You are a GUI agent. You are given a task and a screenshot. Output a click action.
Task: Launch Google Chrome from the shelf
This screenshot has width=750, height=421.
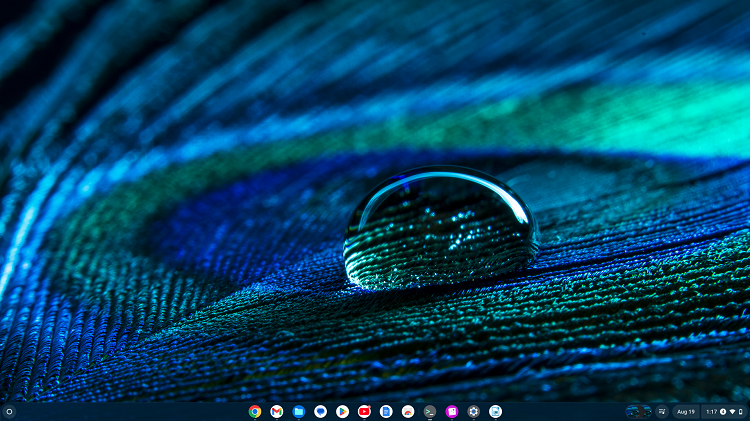[255, 411]
